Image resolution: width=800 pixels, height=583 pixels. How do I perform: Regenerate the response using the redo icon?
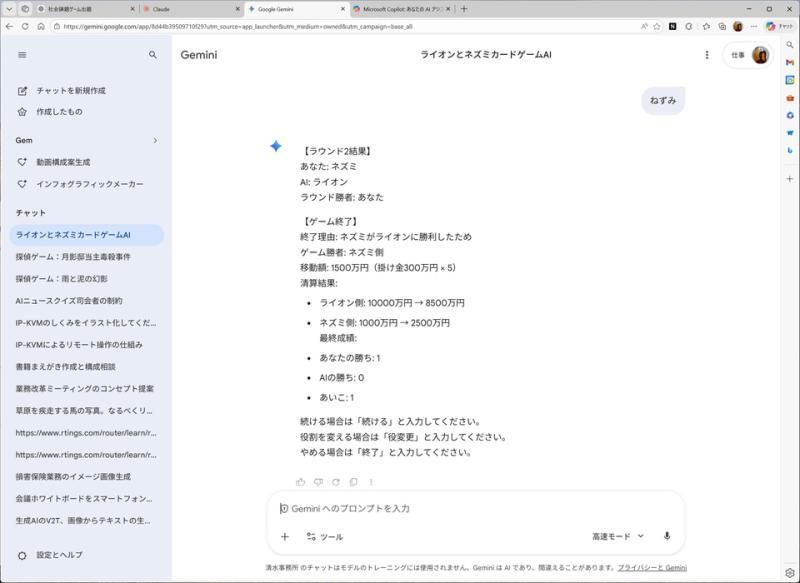pyautogui.click(x=336, y=481)
